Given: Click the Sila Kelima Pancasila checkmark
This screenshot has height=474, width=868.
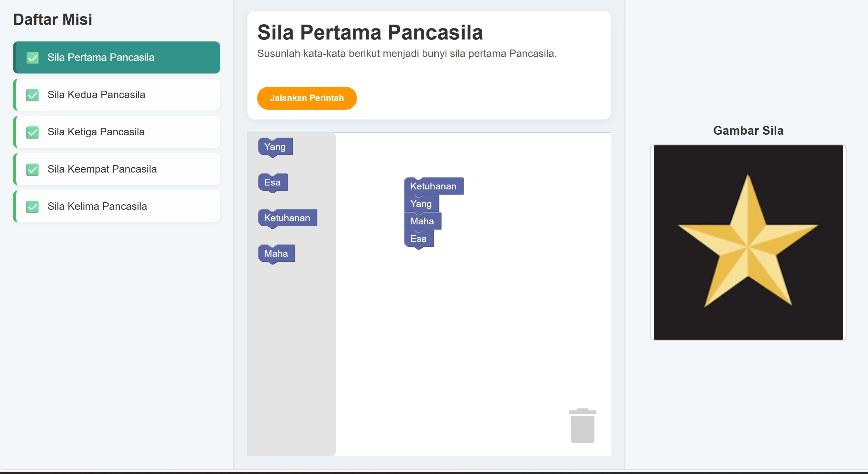Looking at the screenshot, I should [x=33, y=207].
